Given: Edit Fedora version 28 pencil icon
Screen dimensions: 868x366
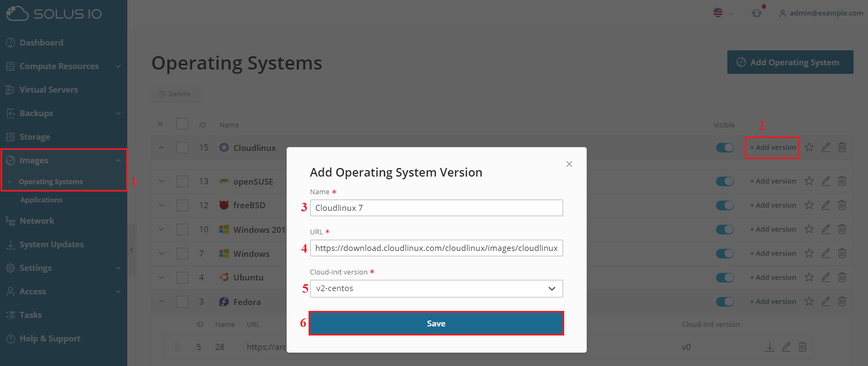Looking at the screenshot, I should [x=786, y=347].
